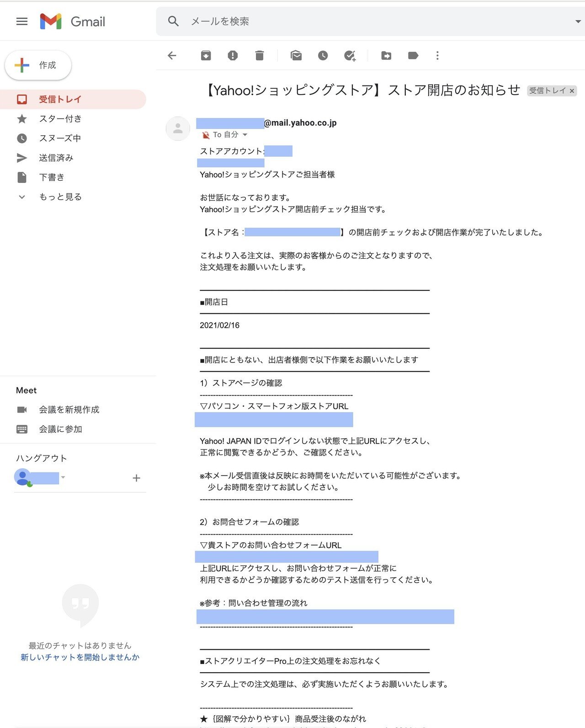Screen dimensions: 585x728
Task: Open the labels icon
Action: point(413,56)
